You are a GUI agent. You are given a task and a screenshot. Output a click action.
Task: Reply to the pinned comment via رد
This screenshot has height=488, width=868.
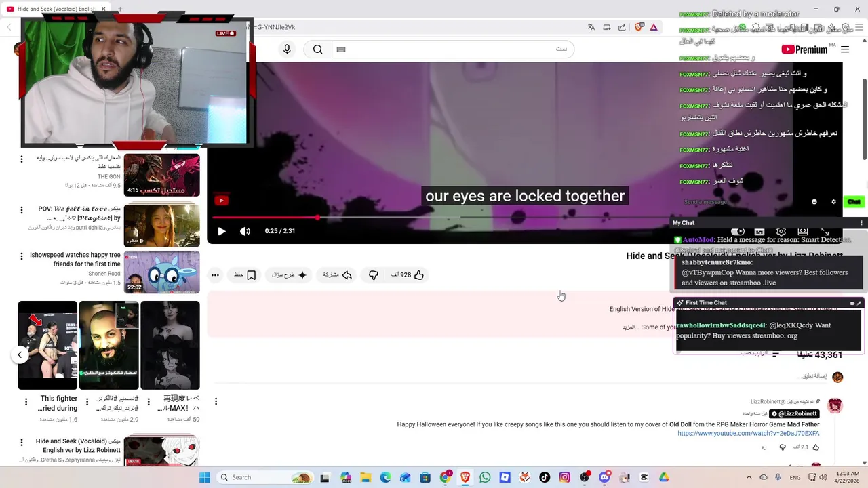(x=764, y=447)
